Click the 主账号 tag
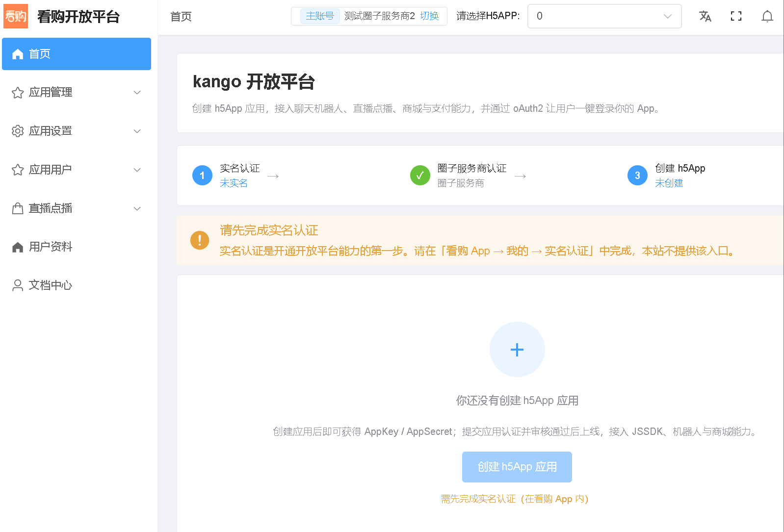The height and width of the screenshot is (532, 784). 320,16
